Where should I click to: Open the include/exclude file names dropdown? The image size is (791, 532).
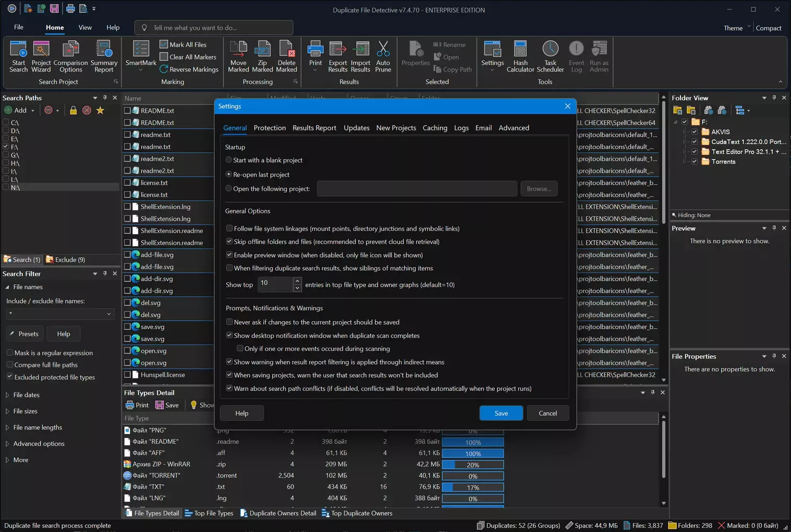[108, 314]
